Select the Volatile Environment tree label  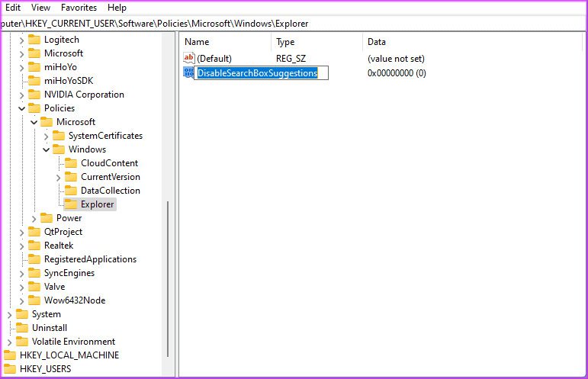[73, 342]
